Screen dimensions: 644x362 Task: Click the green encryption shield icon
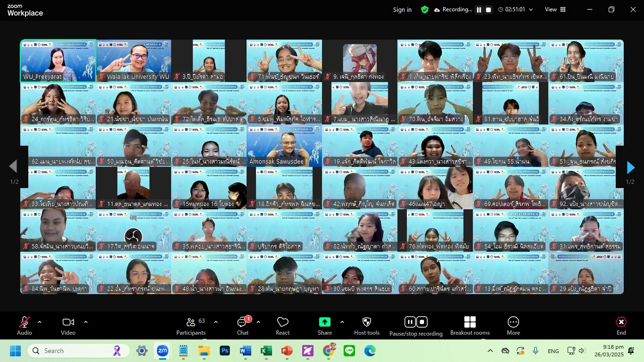click(425, 9)
